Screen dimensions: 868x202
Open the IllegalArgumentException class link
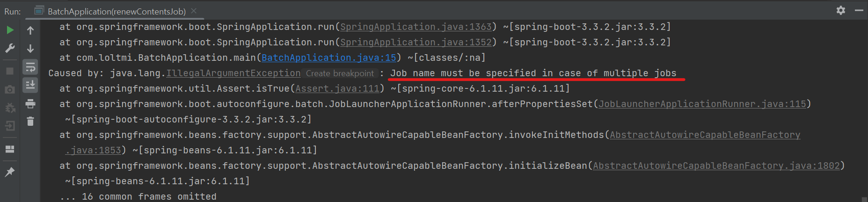233,73
